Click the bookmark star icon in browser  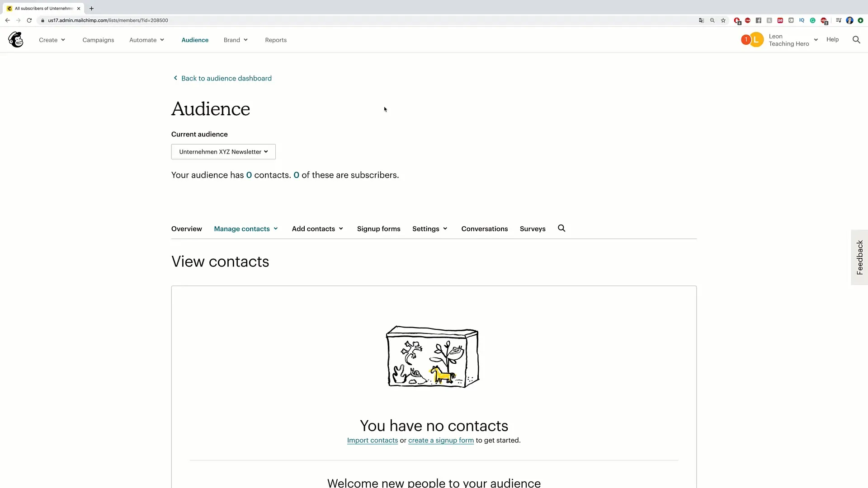[x=723, y=20]
